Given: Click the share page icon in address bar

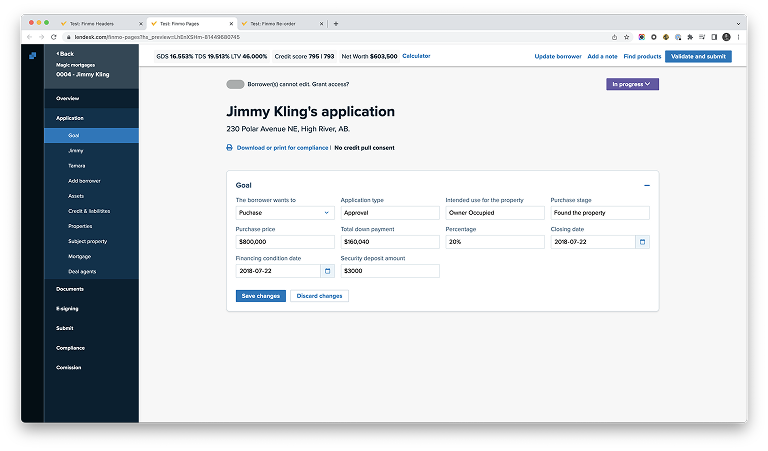Looking at the screenshot, I should tap(614, 37).
